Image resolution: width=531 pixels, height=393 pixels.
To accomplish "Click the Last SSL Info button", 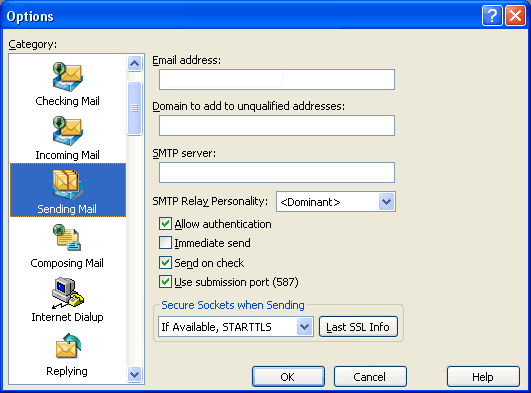I will point(358,327).
